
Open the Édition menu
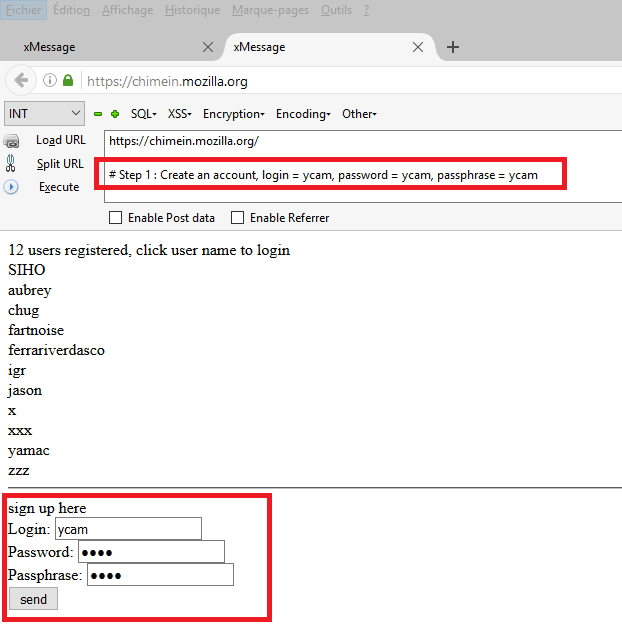click(71, 10)
